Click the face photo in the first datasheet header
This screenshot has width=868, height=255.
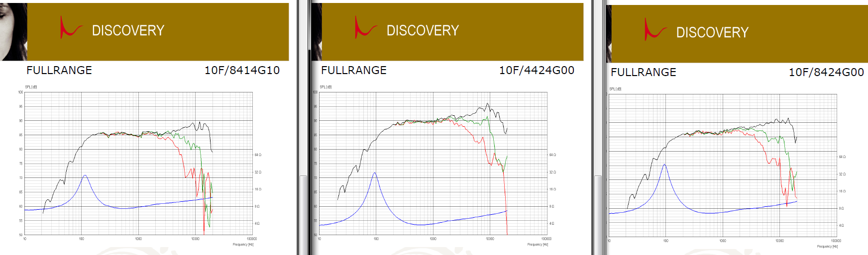[14, 32]
